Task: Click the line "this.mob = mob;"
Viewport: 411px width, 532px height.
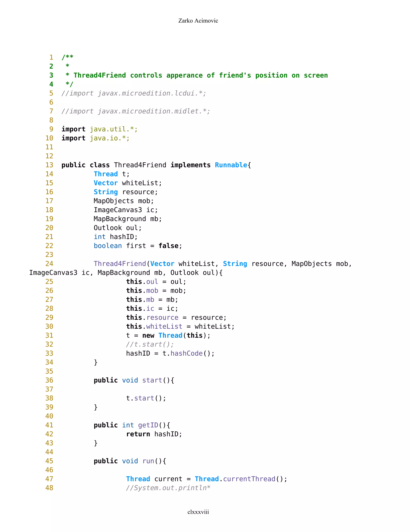Action: pos(156,291)
